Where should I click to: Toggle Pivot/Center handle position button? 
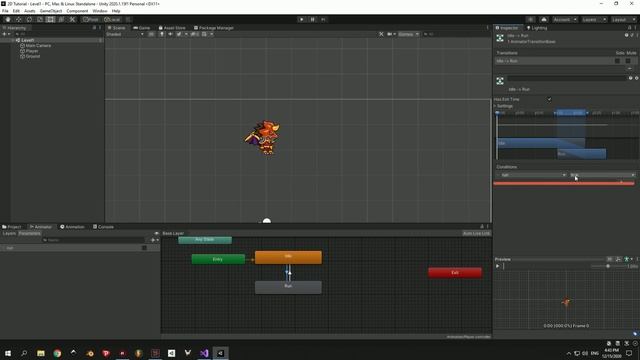(91, 20)
